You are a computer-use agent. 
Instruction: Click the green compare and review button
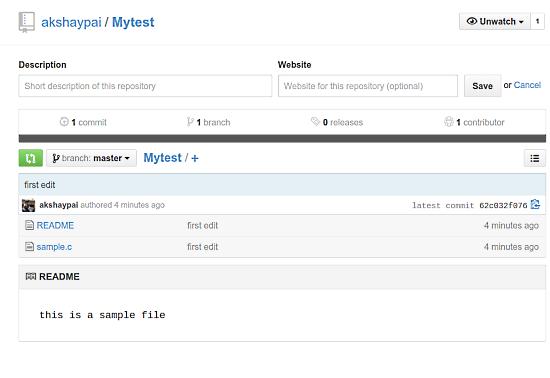point(31,158)
